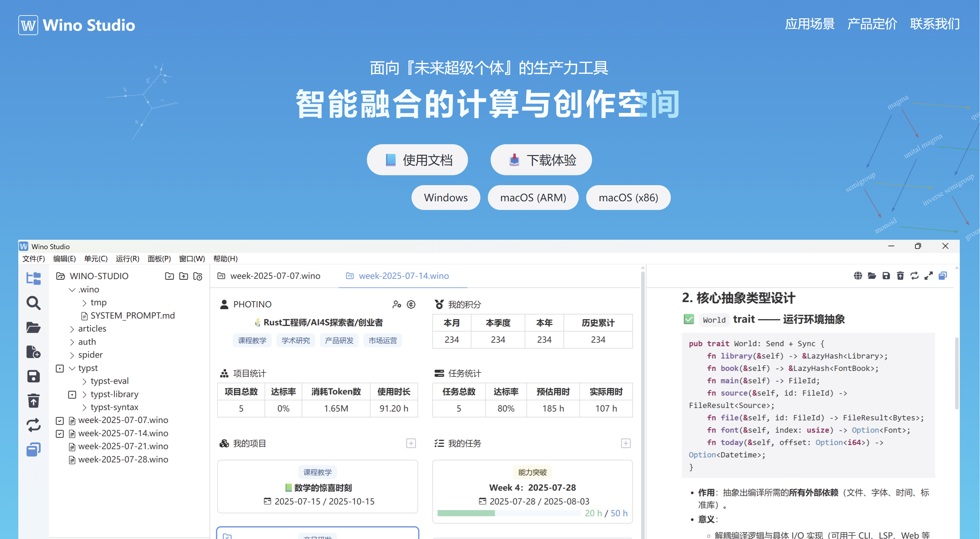
Task: Click the trash upload icon in left sidebar
Action: point(33,401)
